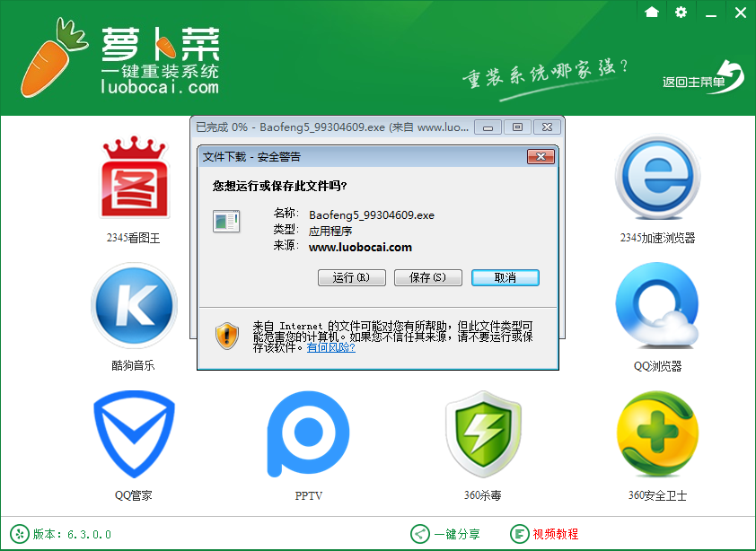756x551 pixels.
Task: Click the 一键分享 share button
Action: (445, 534)
